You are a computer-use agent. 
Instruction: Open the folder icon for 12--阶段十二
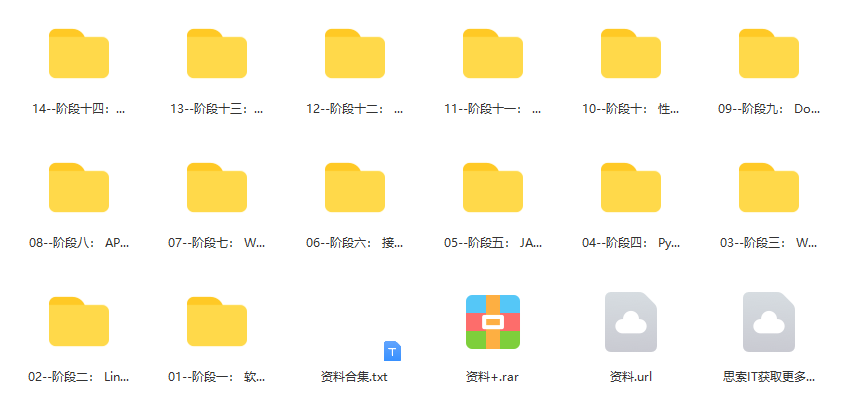pyautogui.click(x=355, y=53)
